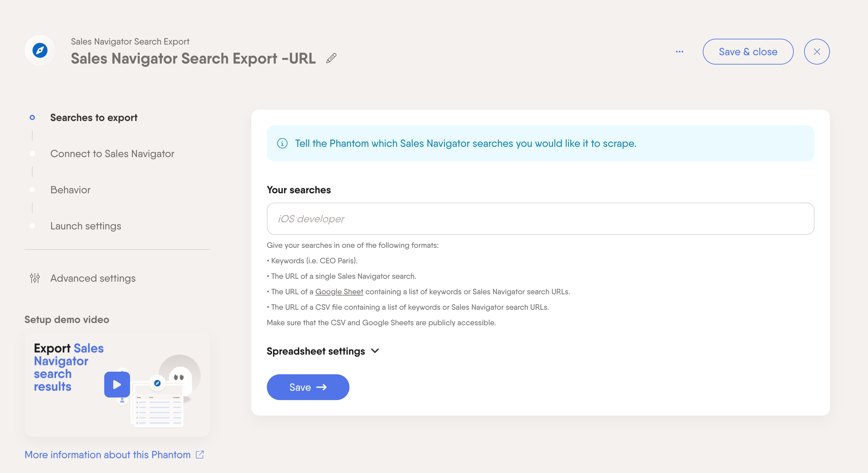The height and width of the screenshot is (473, 868).
Task: Open the Google Sheet link
Action: click(x=339, y=292)
